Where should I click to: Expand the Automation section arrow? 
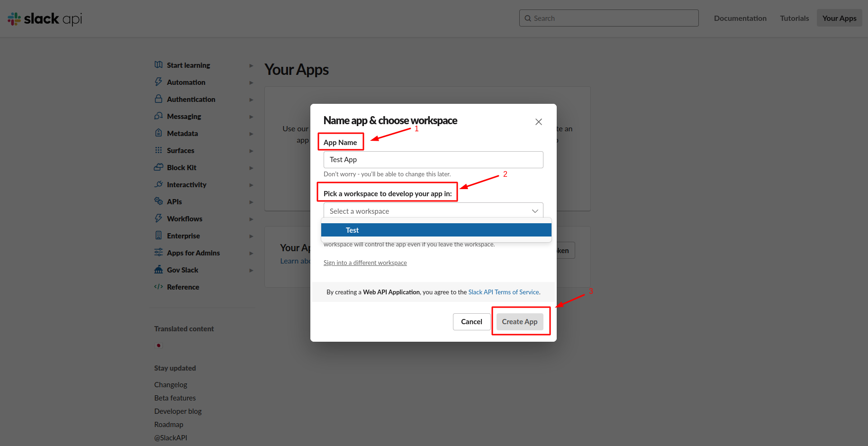251,82
